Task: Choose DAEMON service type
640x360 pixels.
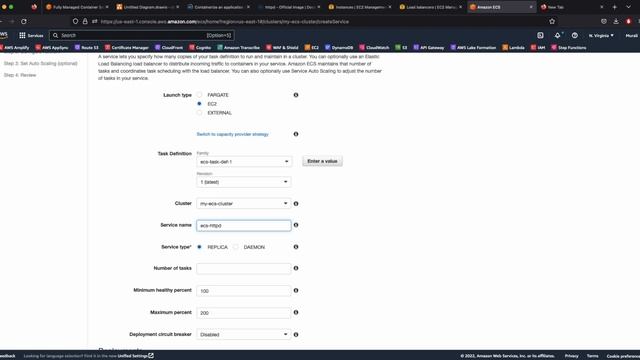Action: tap(236, 247)
